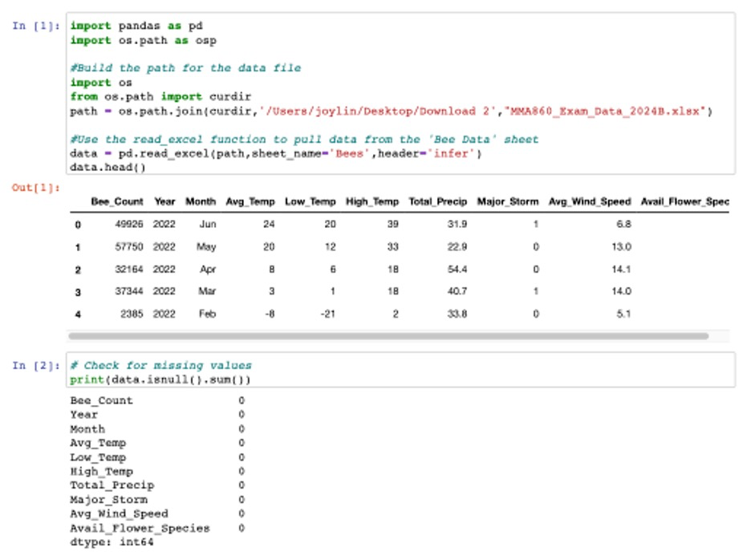Click the Avg_Wind_Speed column header

(590, 201)
